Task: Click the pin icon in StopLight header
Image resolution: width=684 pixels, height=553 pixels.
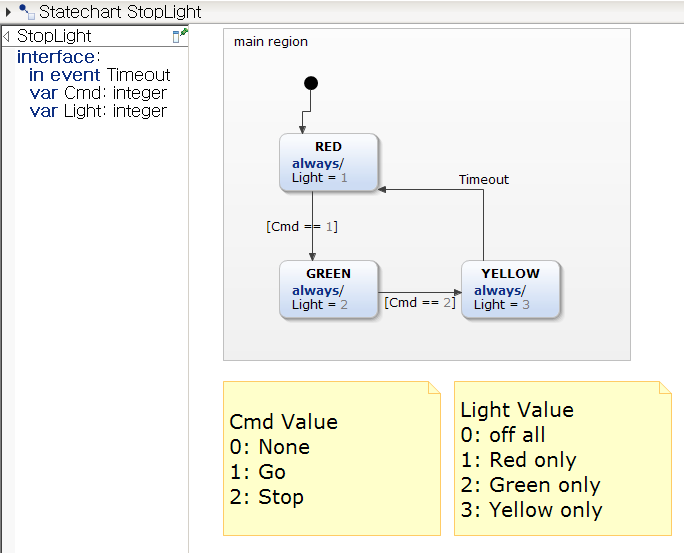Action: click(180, 35)
